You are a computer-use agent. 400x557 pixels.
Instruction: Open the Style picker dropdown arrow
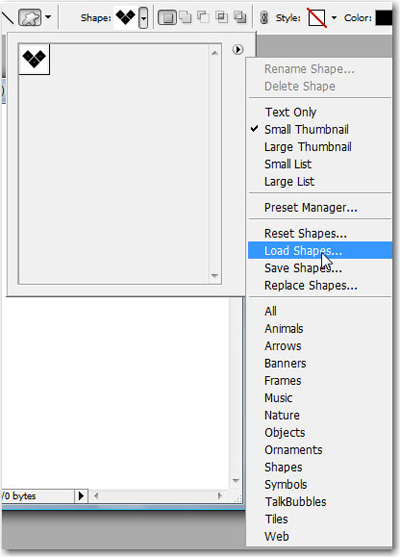pos(334,17)
